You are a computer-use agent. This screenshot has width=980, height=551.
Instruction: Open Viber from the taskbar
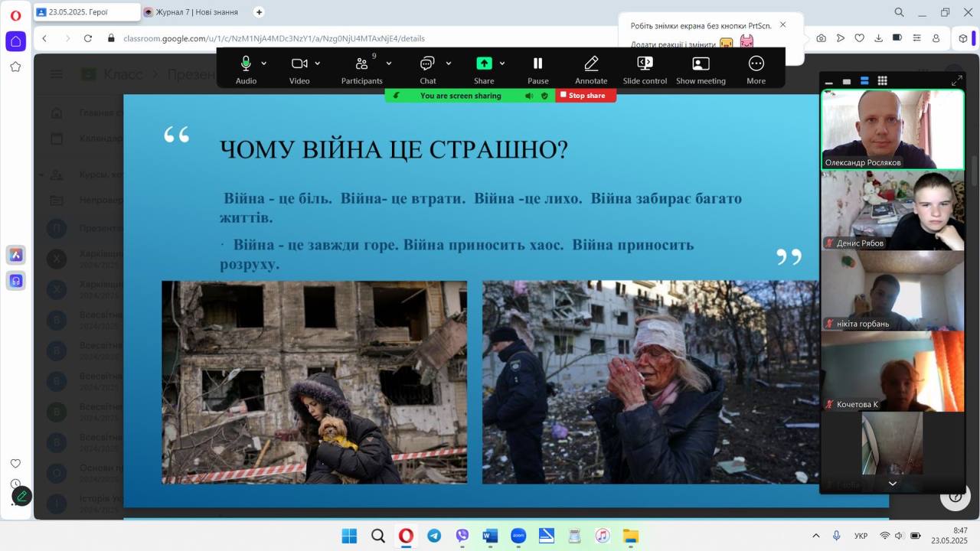coord(462,536)
